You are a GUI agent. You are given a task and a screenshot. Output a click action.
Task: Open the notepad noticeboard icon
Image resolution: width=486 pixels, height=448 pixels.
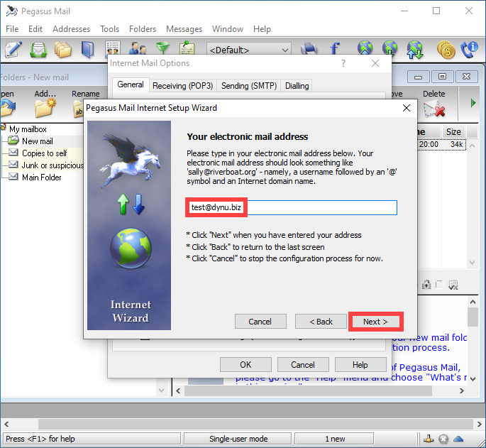187,48
